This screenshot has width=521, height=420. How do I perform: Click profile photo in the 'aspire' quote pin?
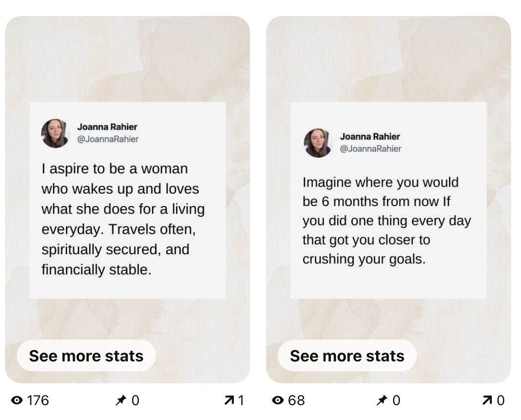(x=55, y=134)
